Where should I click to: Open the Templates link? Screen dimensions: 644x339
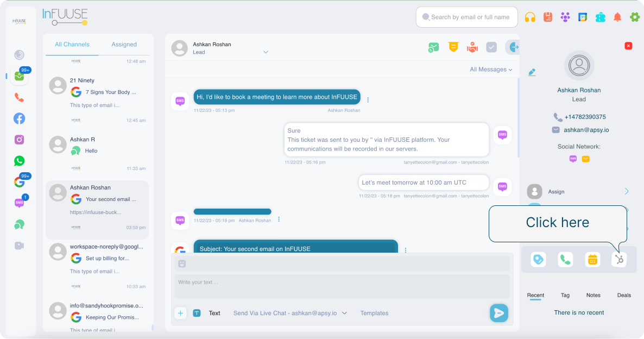click(x=374, y=313)
